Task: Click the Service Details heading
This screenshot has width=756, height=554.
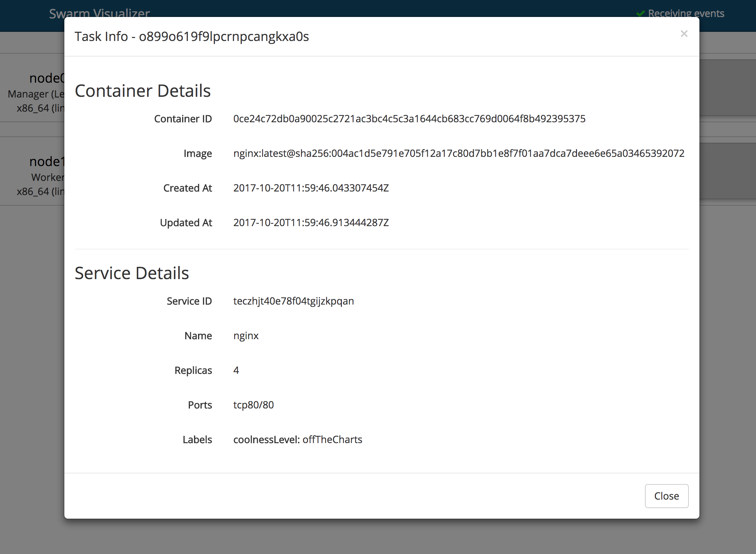Action: point(132,273)
